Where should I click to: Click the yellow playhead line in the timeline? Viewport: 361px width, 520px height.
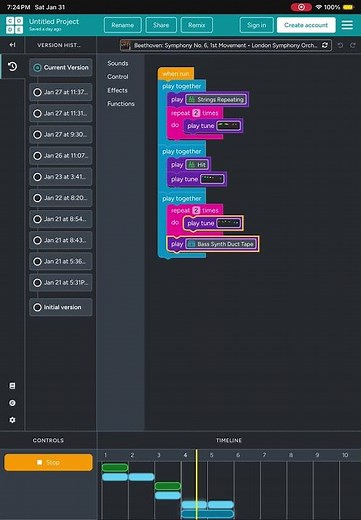197,483
